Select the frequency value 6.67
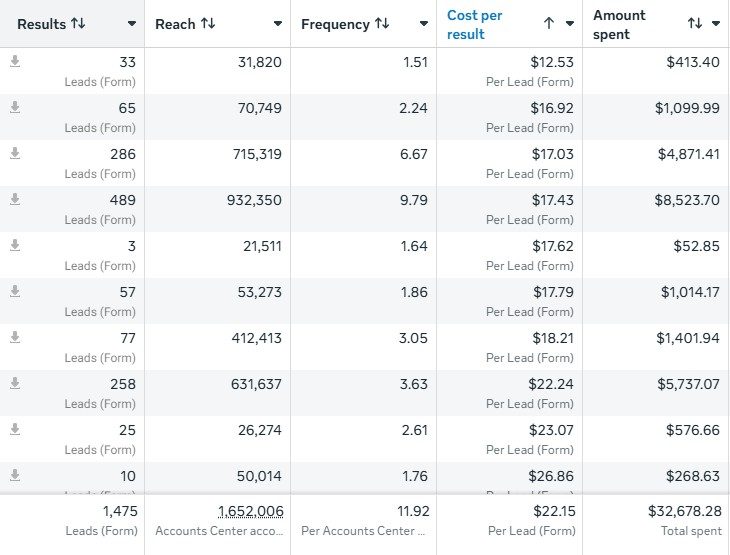Viewport: 730px width, 555px height. pos(413,154)
